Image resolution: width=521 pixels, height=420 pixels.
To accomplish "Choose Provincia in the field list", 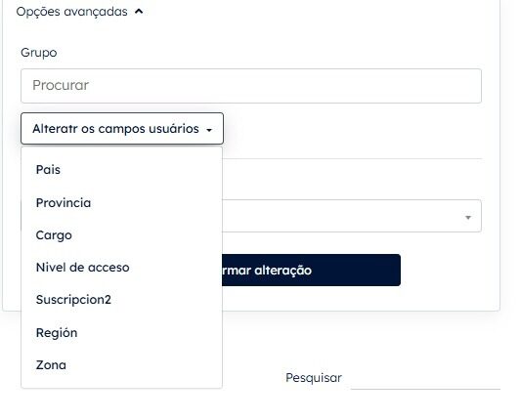I will click(x=64, y=202).
